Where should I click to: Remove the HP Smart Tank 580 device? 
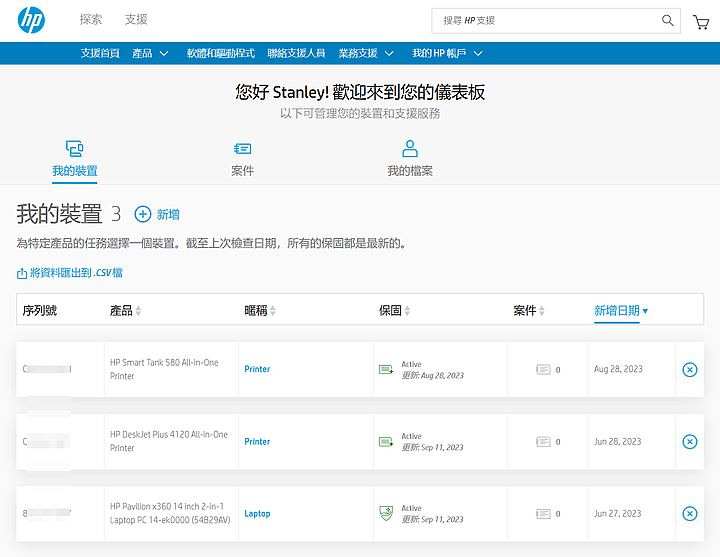pos(690,369)
